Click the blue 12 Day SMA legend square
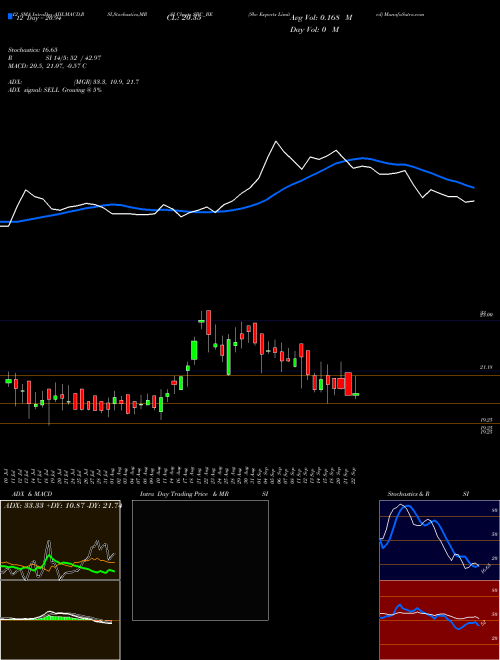500x660 pixels. click(10, 17)
